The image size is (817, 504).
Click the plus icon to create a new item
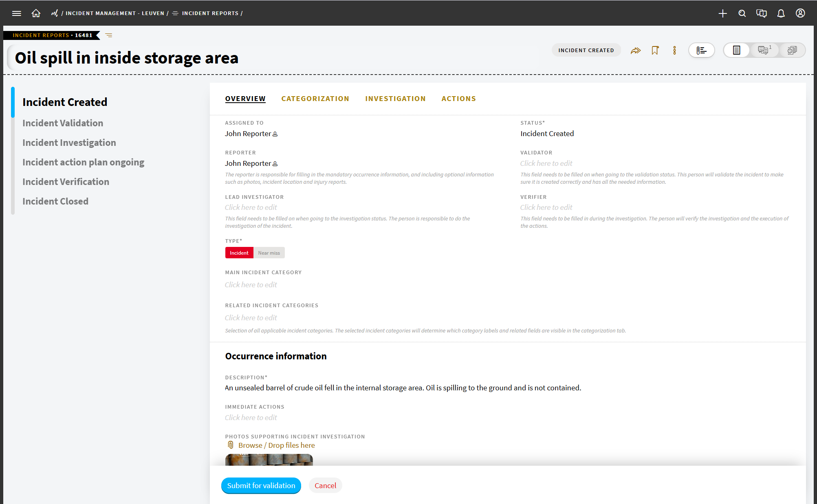tap(722, 13)
